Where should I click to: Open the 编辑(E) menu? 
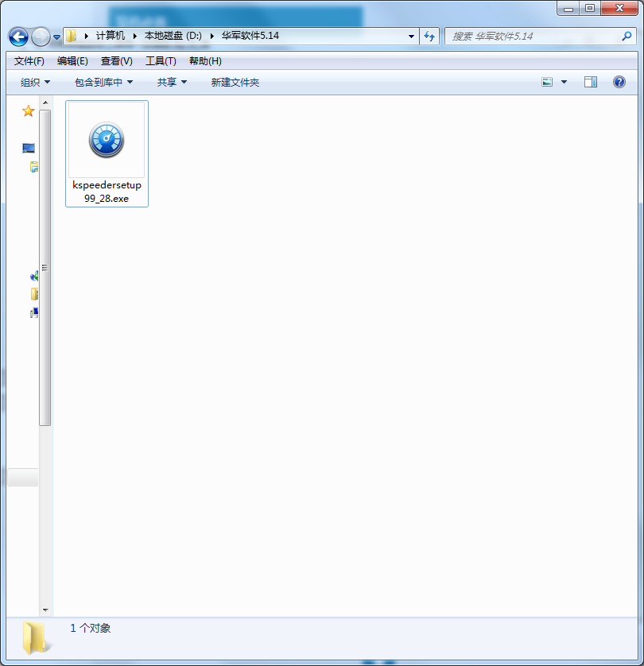(x=72, y=61)
